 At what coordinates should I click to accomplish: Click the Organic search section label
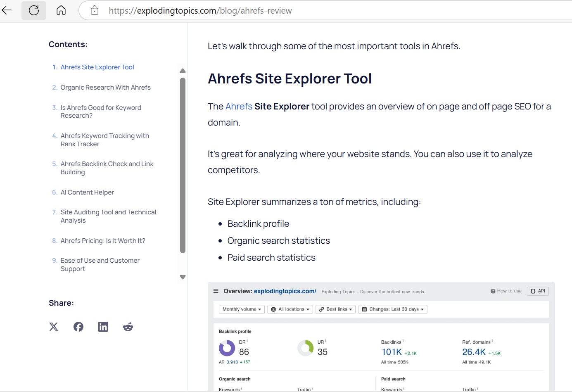tap(235, 379)
